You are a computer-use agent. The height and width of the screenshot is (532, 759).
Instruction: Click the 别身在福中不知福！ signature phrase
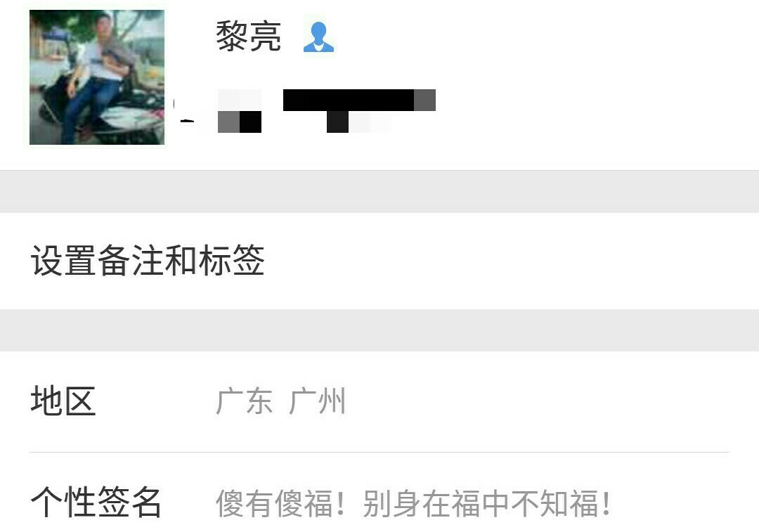tap(487, 503)
